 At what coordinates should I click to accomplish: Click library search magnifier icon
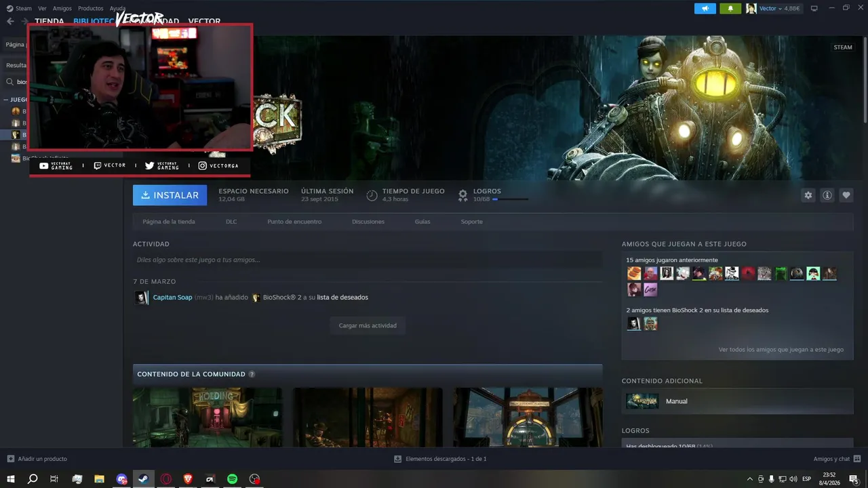tap(10, 82)
